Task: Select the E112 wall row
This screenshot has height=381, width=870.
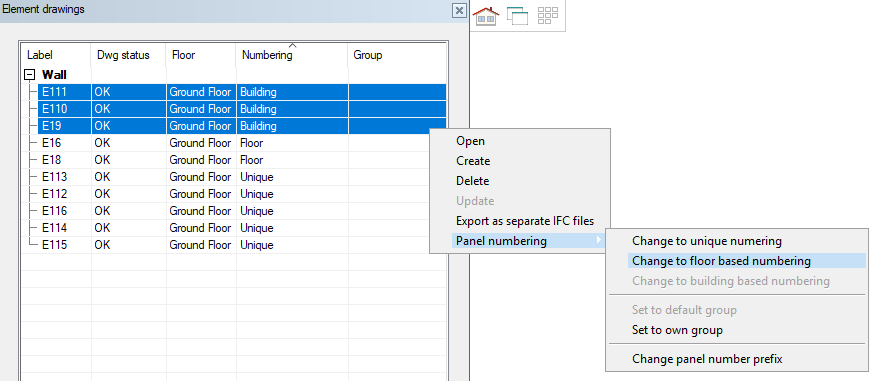Action: 234,194
